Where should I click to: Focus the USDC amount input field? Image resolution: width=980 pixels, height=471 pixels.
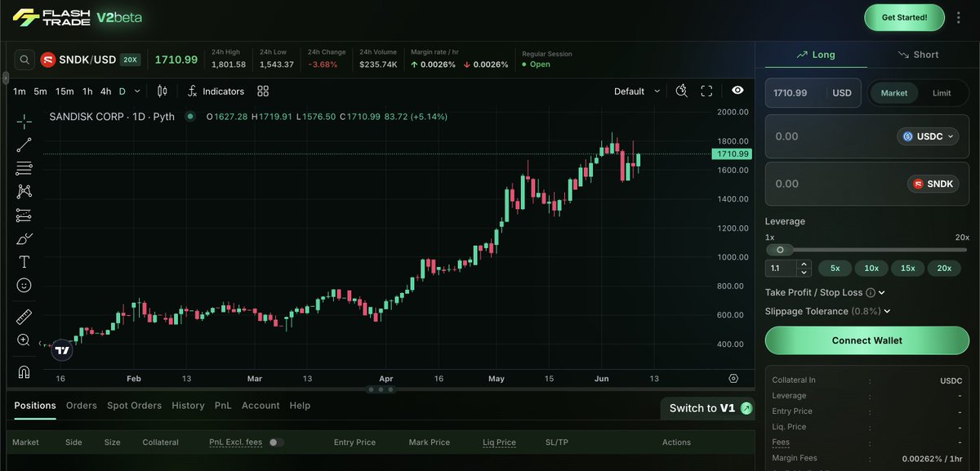click(866, 136)
